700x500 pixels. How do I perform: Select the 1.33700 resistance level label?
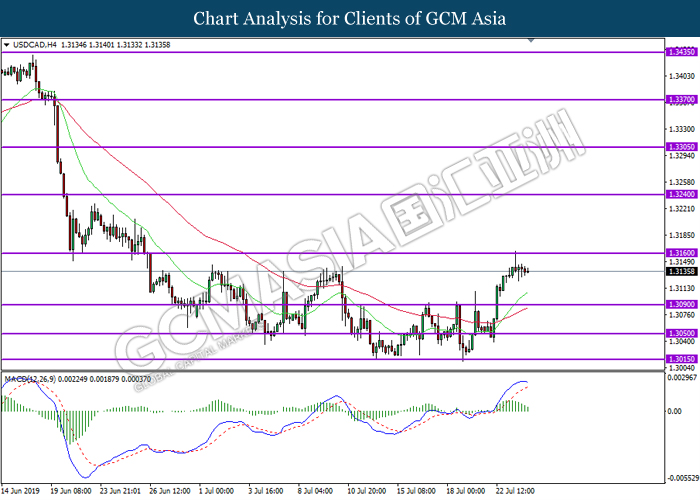coord(681,100)
